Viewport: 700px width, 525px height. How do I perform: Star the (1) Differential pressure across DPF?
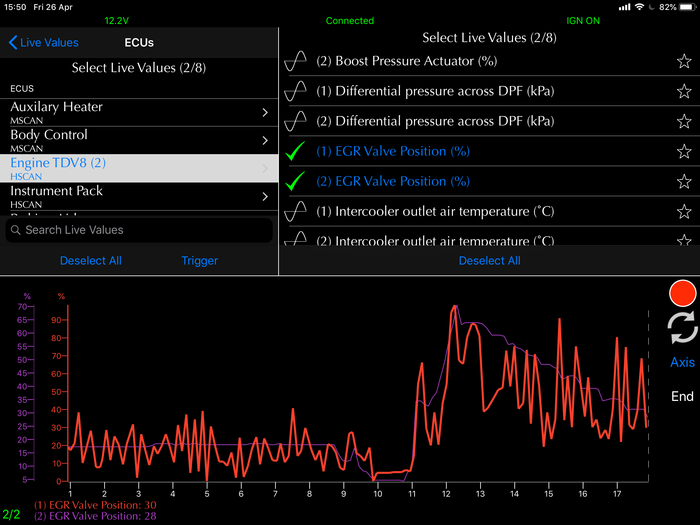[684, 91]
